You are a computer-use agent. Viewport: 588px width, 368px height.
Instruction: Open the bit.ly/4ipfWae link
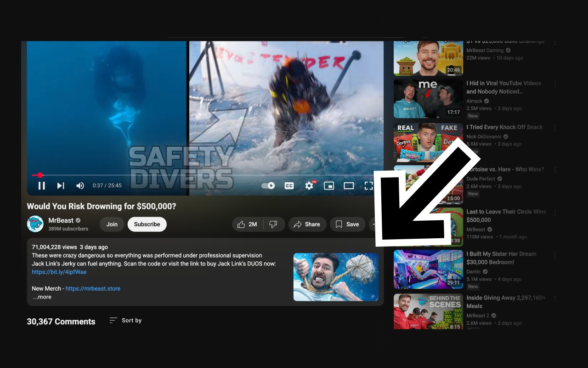tap(59, 272)
